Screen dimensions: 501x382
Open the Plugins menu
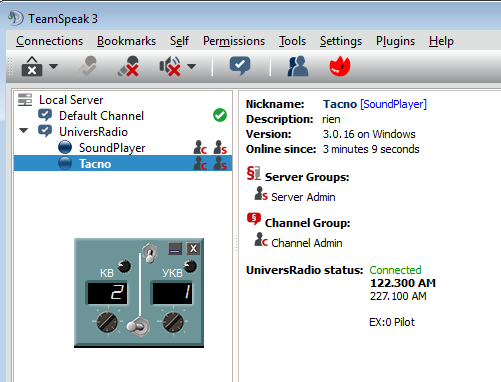pos(395,41)
